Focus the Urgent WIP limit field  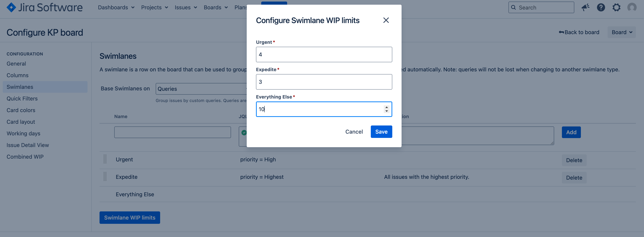tap(324, 55)
